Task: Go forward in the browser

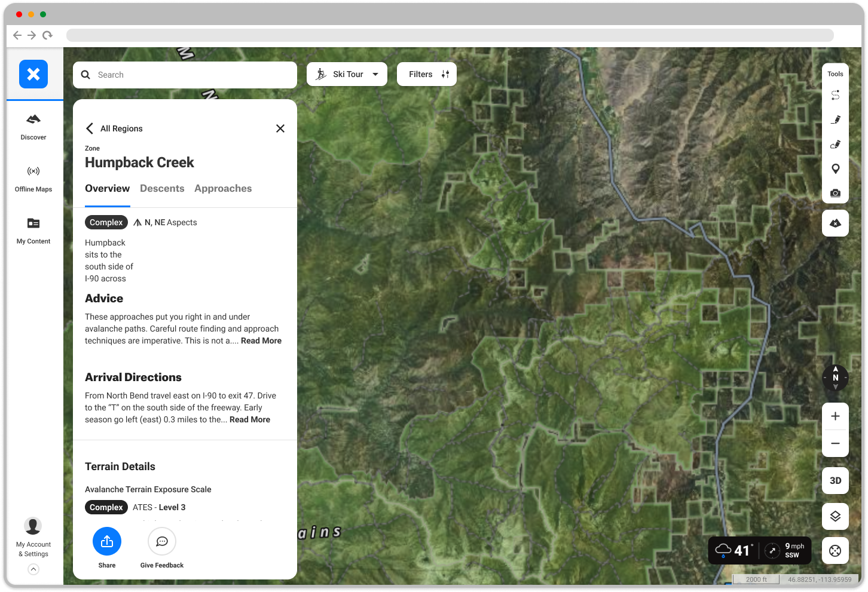Action: (32, 35)
